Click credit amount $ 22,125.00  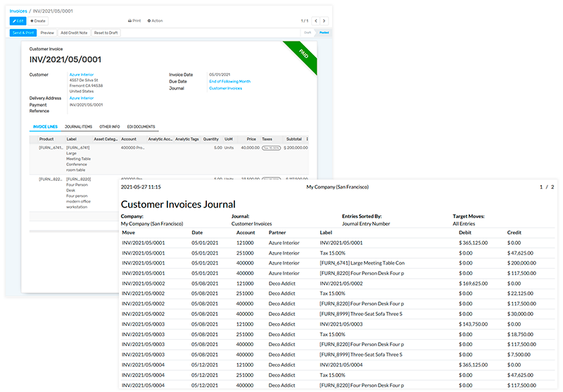(x=520, y=293)
